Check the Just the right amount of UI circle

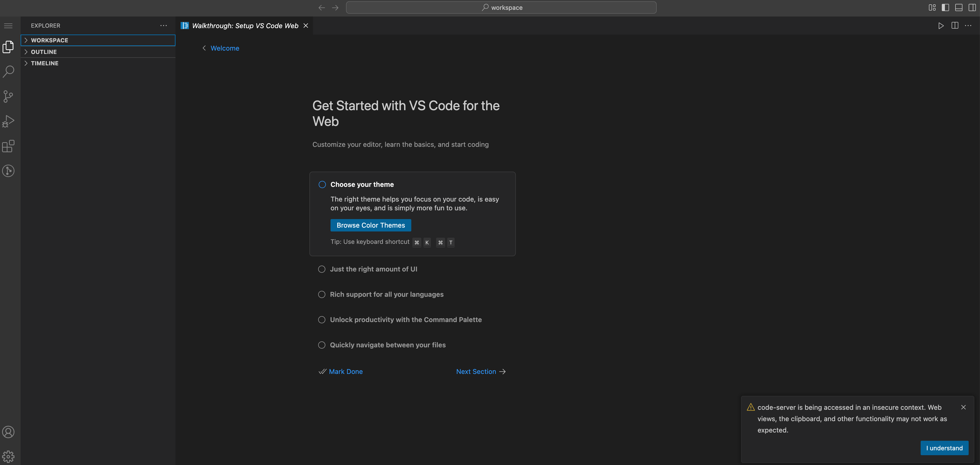tap(322, 269)
